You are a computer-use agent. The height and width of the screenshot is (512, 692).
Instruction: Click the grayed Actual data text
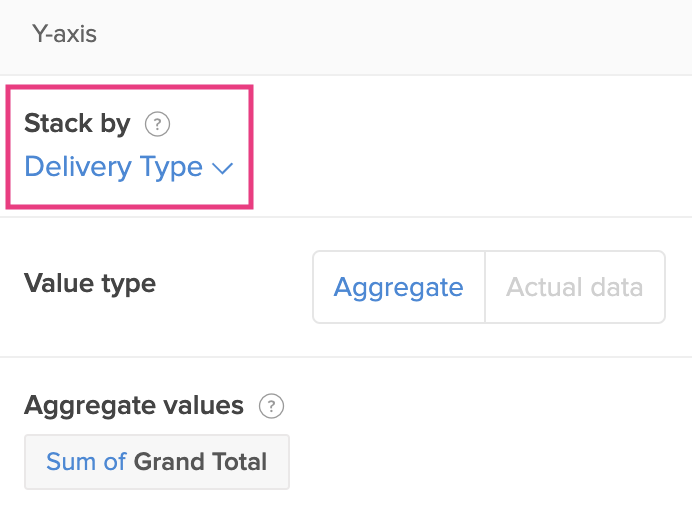575,287
